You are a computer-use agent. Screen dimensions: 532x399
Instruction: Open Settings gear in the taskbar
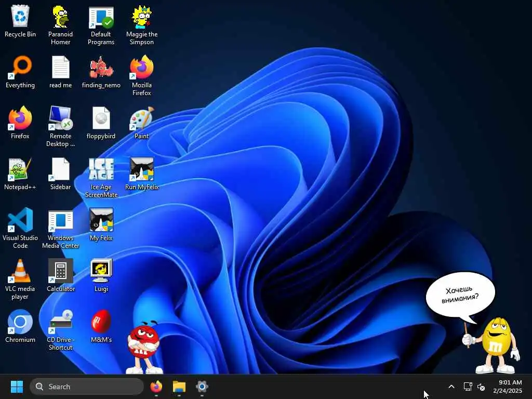[202, 387]
